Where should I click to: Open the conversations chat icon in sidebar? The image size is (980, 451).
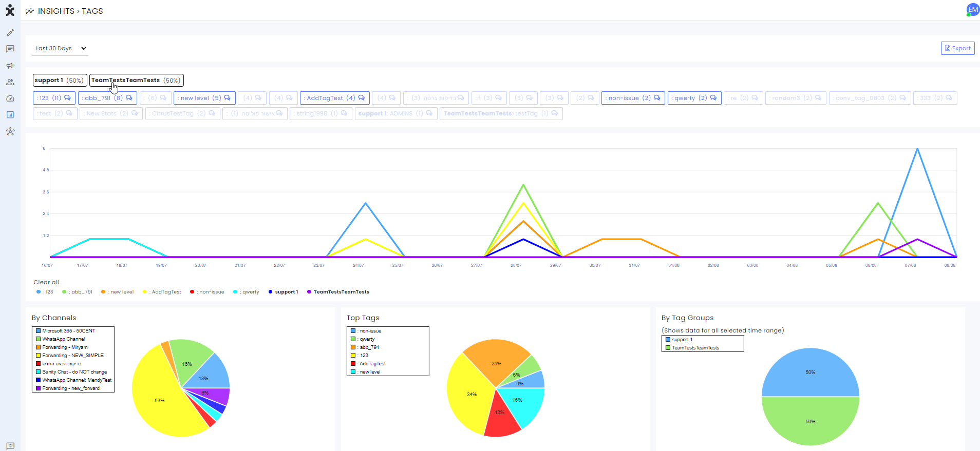click(10, 49)
